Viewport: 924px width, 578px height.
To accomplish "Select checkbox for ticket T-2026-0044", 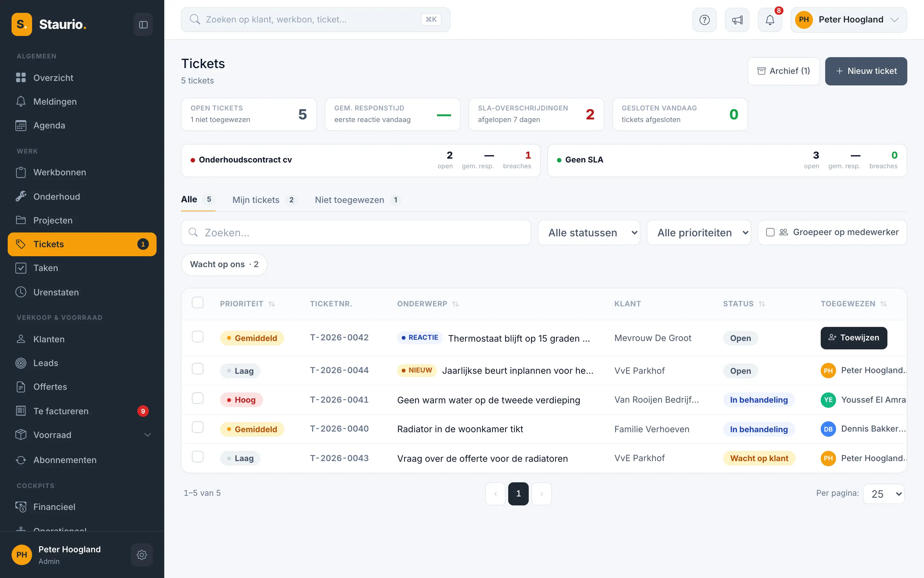I will pyautogui.click(x=197, y=369).
